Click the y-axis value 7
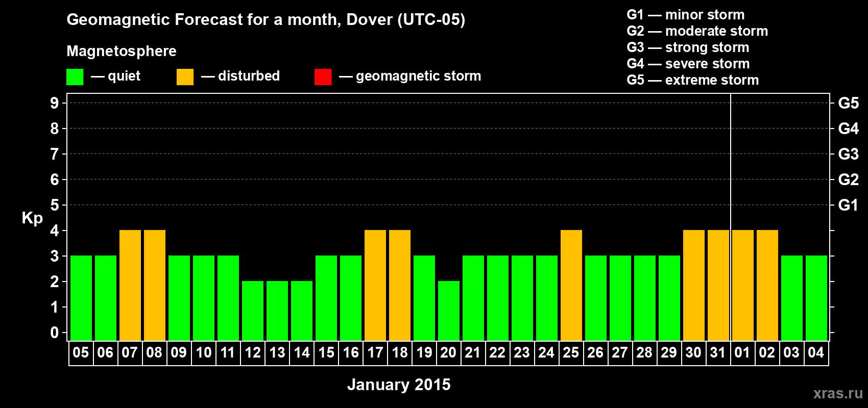Screen dimensions: 868x408 [55, 154]
